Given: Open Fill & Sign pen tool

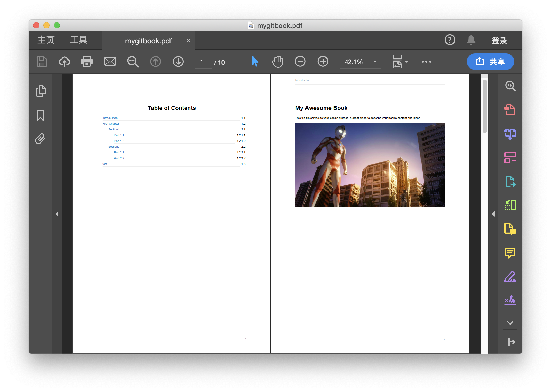Looking at the screenshot, I should (510, 277).
